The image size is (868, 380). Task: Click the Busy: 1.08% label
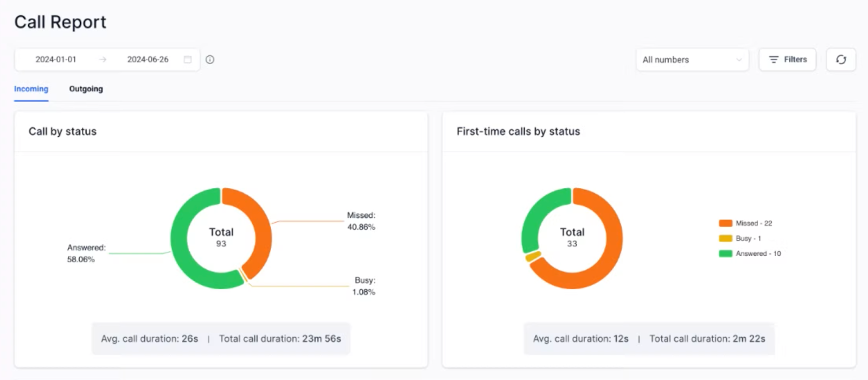(363, 286)
